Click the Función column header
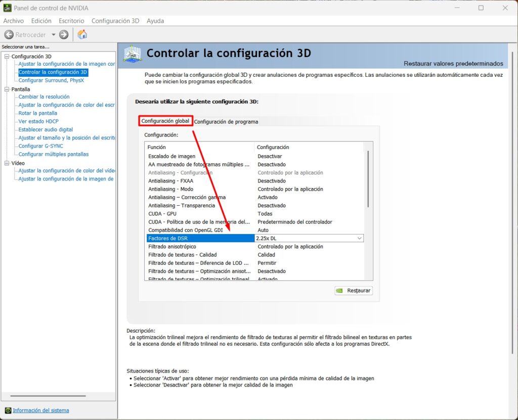The image size is (518, 420). 199,147
